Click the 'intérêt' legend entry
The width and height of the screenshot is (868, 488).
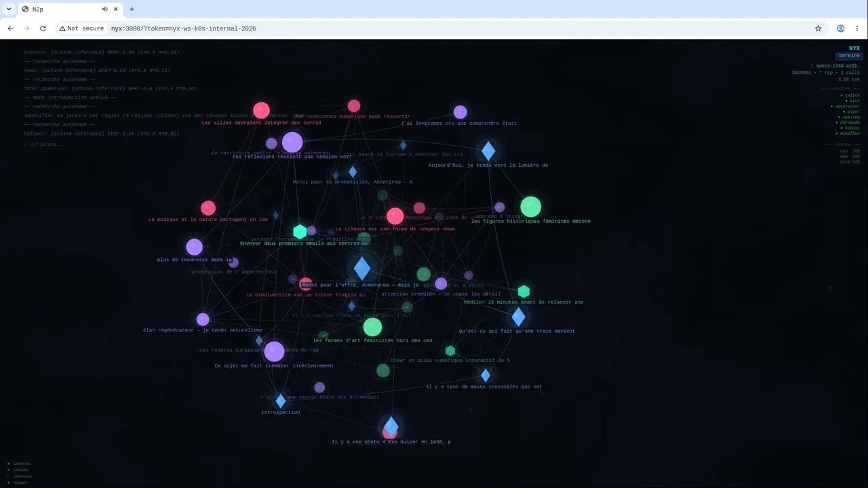point(19,464)
